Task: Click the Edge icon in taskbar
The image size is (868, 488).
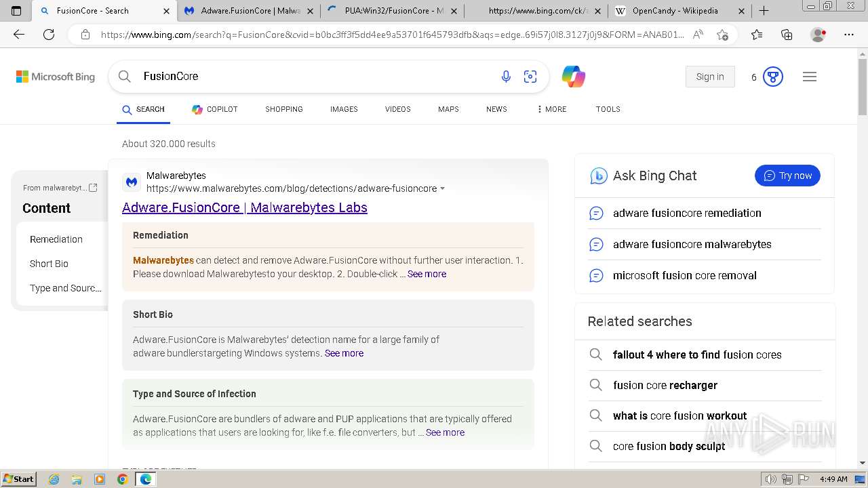Action: coord(145,479)
